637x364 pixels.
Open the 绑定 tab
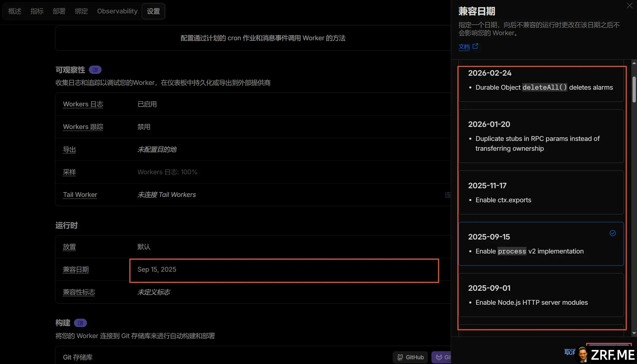(x=81, y=11)
